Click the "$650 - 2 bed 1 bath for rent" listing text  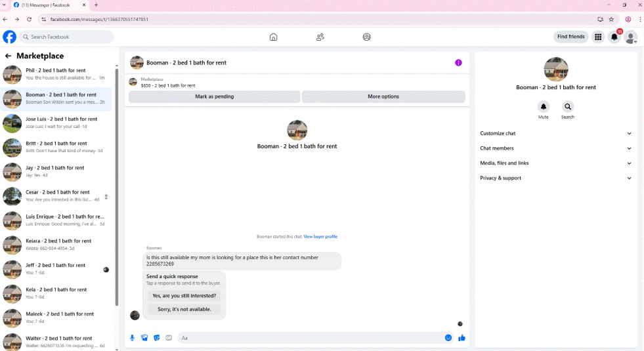pos(168,86)
